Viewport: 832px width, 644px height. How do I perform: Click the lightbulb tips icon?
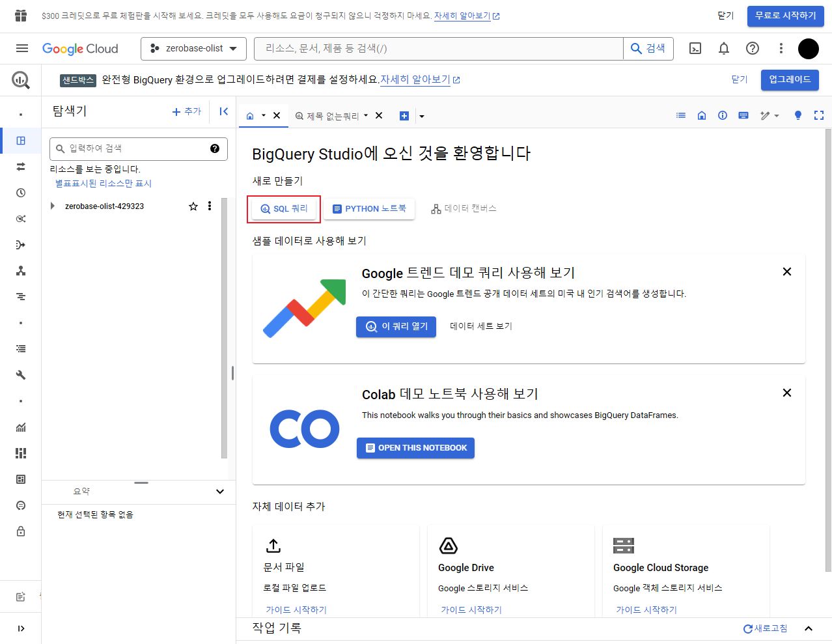click(798, 115)
